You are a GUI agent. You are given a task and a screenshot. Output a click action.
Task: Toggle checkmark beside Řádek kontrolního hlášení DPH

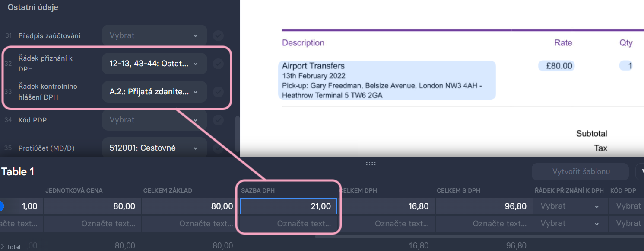[219, 92]
